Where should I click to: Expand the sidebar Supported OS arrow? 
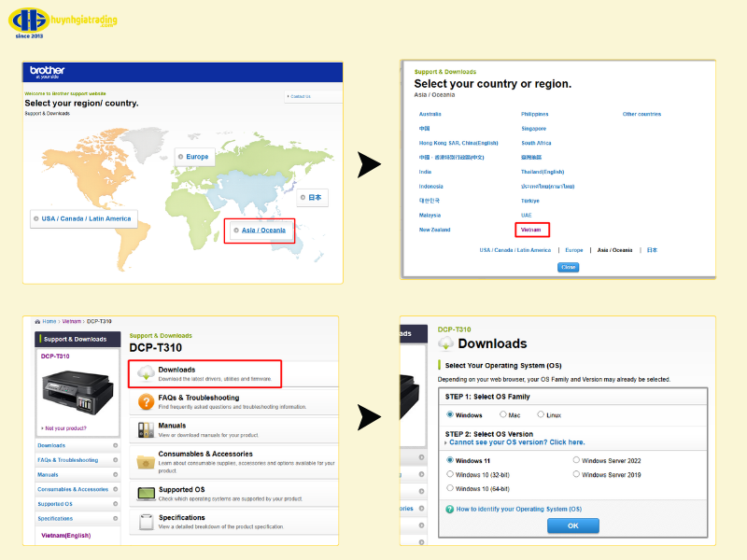point(115,504)
